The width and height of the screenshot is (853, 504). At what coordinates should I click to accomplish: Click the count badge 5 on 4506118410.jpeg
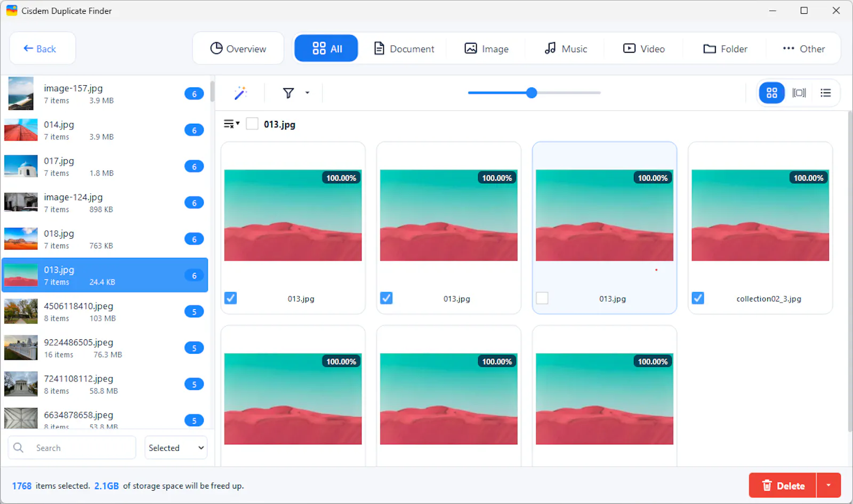coord(194,312)
